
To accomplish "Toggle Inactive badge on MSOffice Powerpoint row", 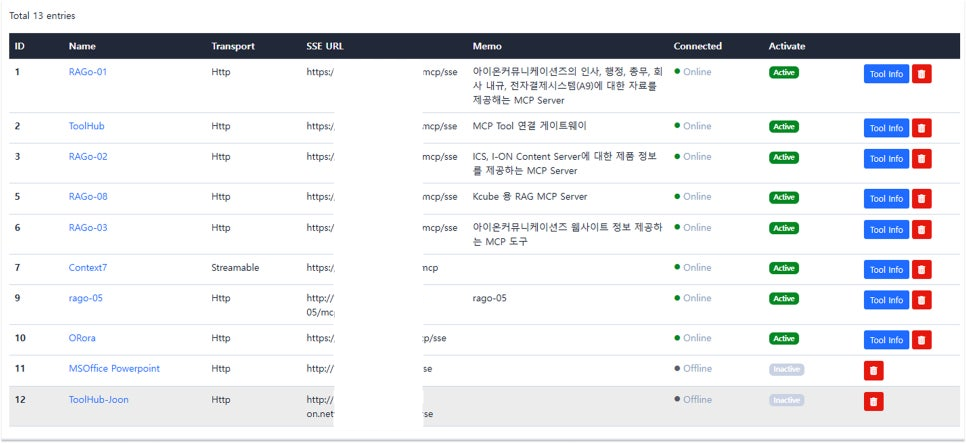I will point(786,369).
